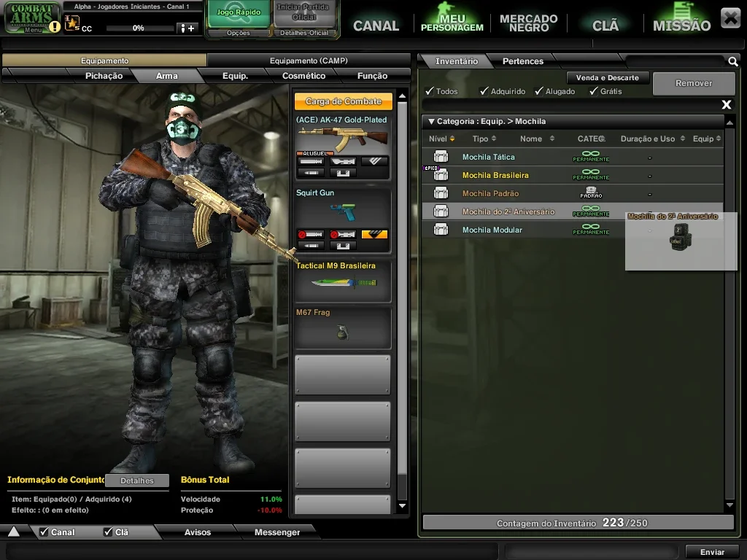Switch to the Função tab
The height and width of the screenshot is (560, 747).
coord(373,76)
